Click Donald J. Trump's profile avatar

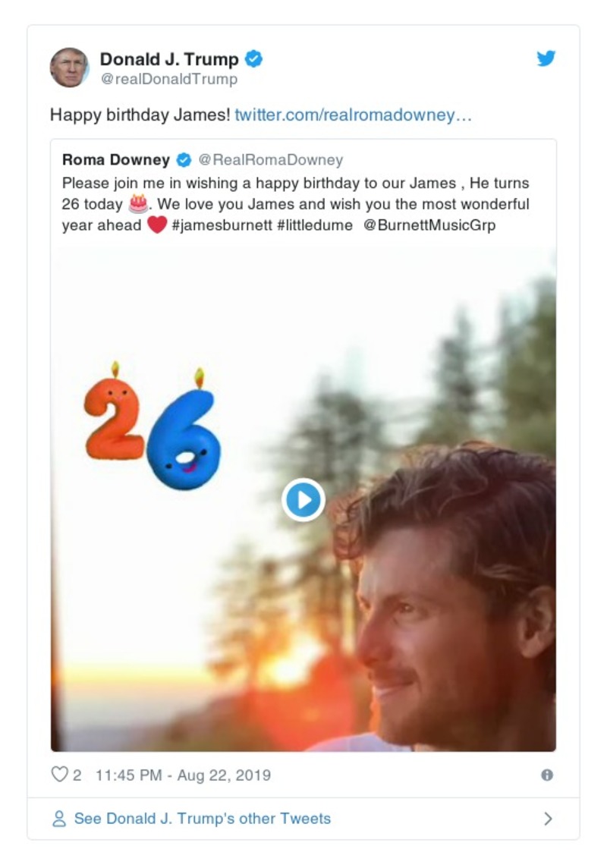(x=69, y=68)
